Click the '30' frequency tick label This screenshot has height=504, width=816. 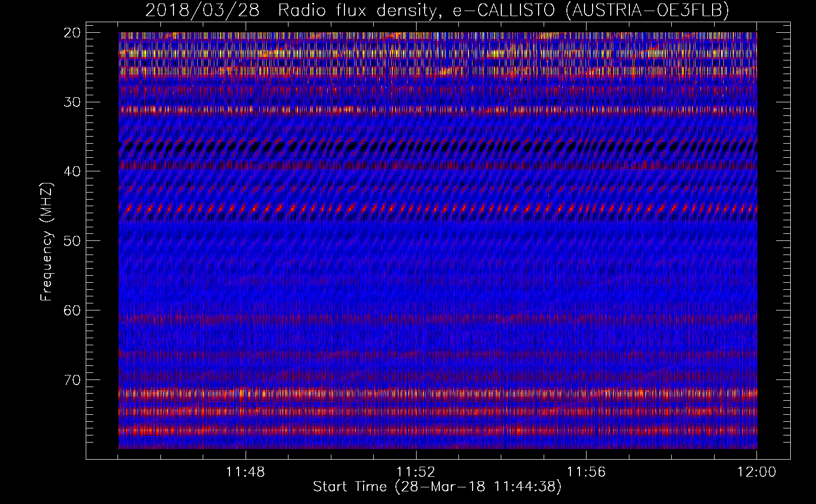(72, 102)
